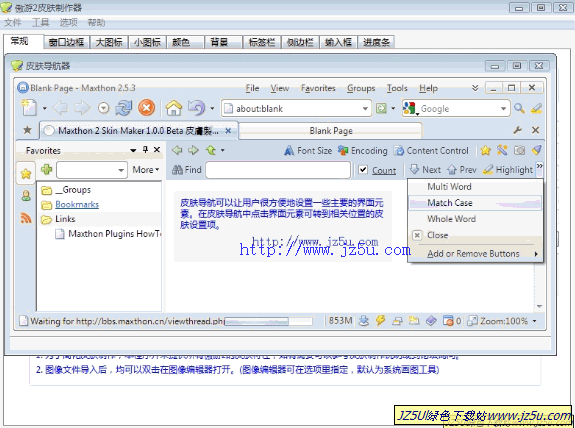
Task: Click the green plus add favorite icon
Action: click(47, 169)
